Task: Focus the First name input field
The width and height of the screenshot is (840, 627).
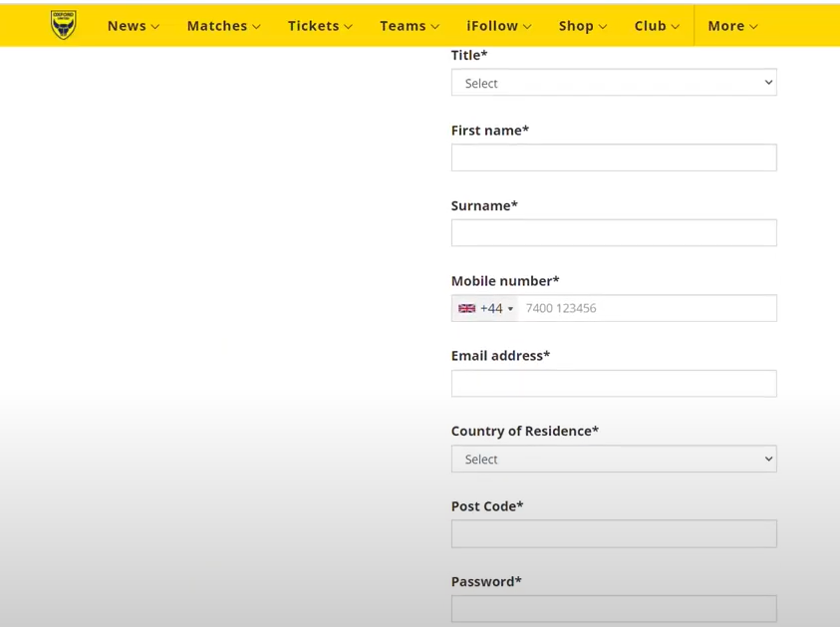Action: (613, 157)
